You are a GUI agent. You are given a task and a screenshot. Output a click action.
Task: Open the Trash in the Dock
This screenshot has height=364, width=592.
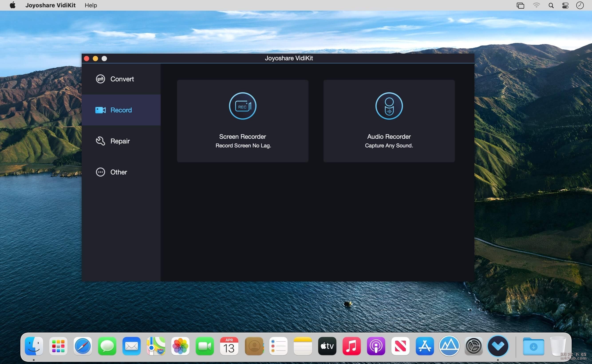(x=558, y=346)
